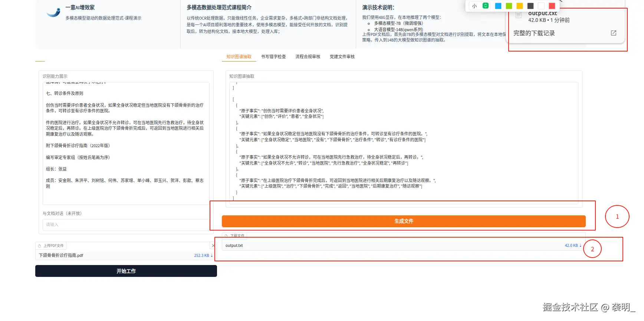This screenshot has height=321, width=644.
Task: Click the 编写审定专家组 line
Action: [78, 158]
